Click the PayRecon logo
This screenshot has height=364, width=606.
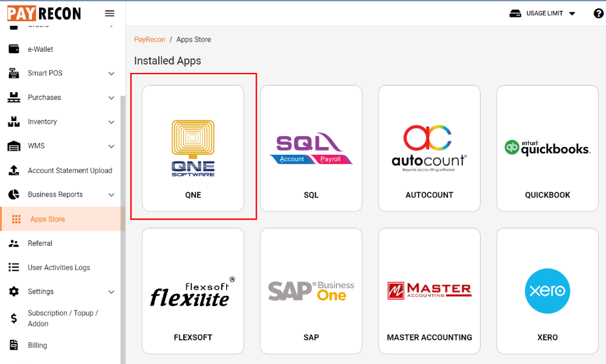point(44,13)
